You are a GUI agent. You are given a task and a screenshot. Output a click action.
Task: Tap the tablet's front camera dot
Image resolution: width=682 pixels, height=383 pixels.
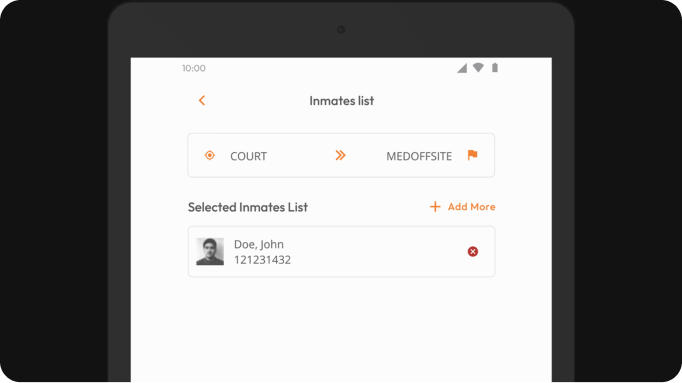pyautogui.click(x=341, y=30)
